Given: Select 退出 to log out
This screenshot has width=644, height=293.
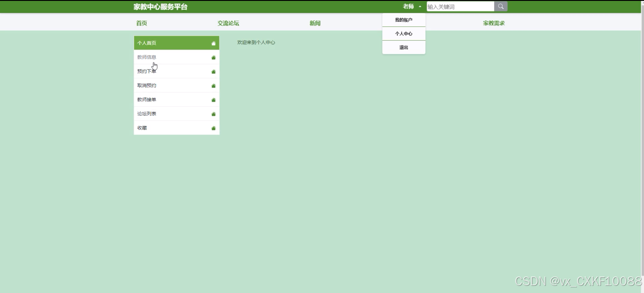Looking at the screenshot, I should 404,47.
